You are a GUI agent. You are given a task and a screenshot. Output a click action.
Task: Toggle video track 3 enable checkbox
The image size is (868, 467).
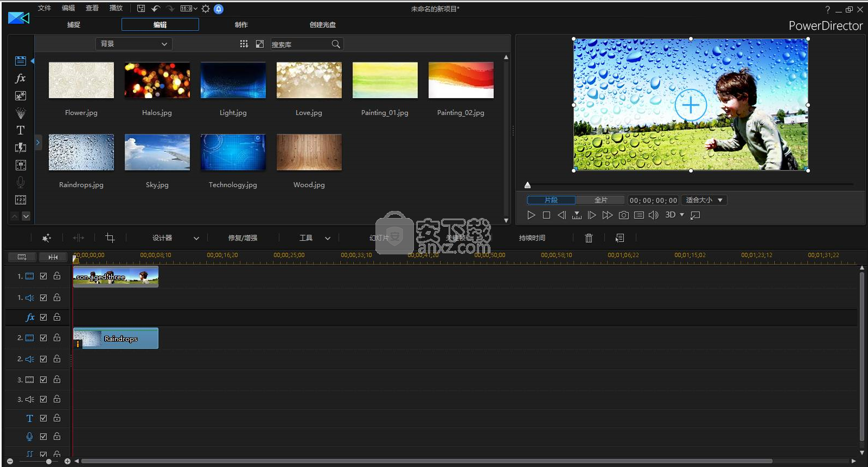coord(43,380)
